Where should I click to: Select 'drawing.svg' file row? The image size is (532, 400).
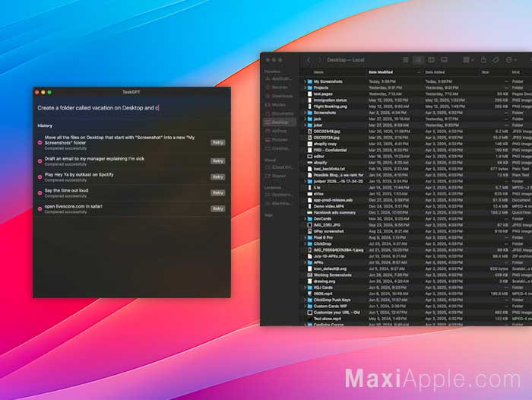[416, 281]
